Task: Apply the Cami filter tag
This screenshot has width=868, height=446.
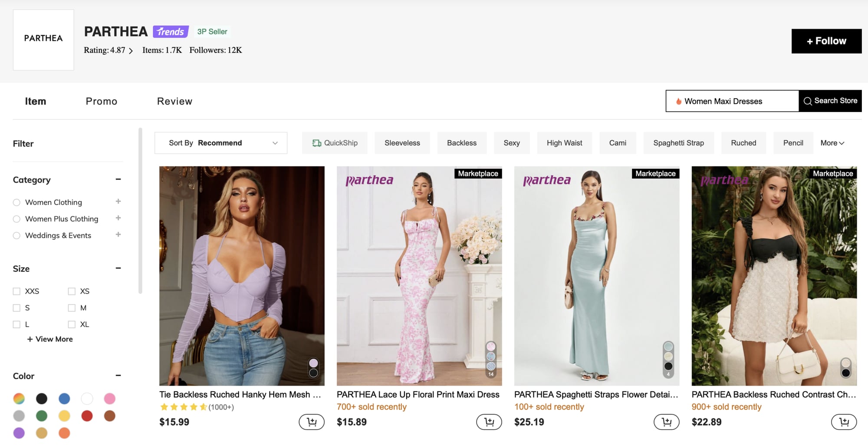Action: 618,143
